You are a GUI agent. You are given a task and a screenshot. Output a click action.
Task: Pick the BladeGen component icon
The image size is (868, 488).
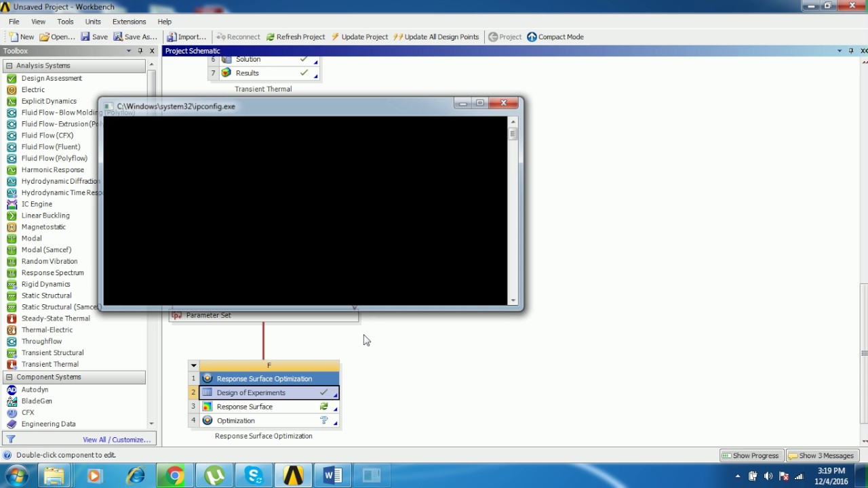12,401
